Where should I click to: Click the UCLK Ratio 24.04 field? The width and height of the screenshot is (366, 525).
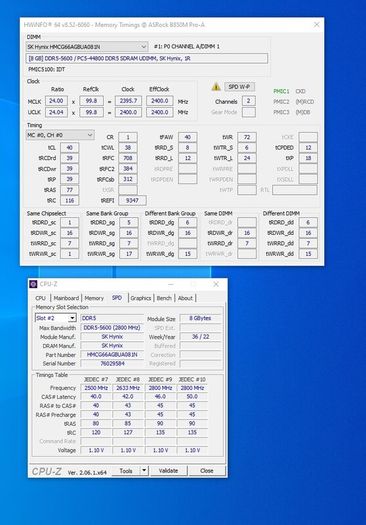[x=56, y=112]
